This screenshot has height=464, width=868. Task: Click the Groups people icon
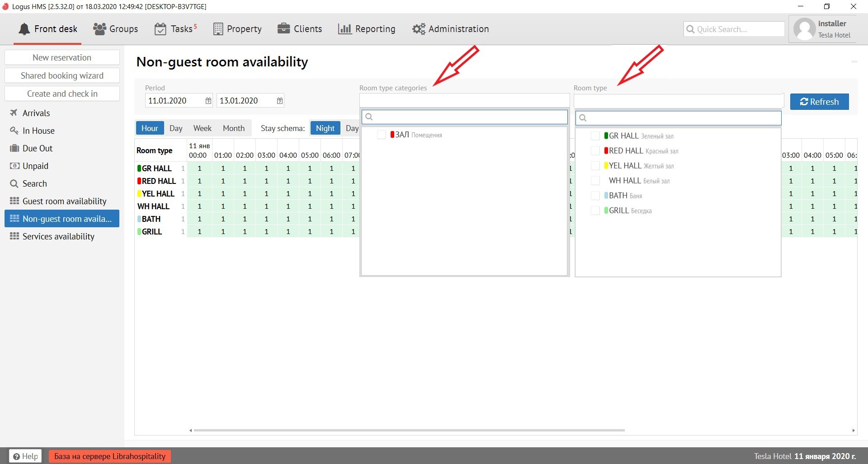pos(99,29)
